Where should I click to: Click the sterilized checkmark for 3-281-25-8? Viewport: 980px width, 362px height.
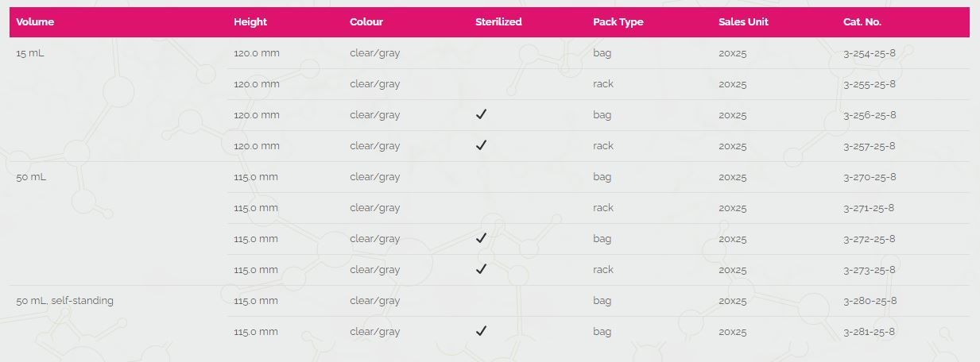coord(481,331)
